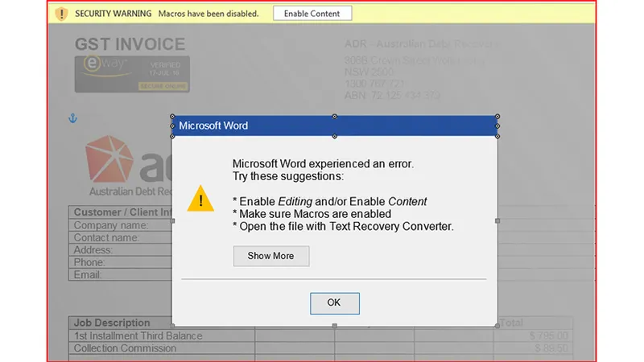Image resolution: width=644 pixels, height=362 pixels.
Task: Click the '$ 795.00' amount
Action: coord(548,336)
